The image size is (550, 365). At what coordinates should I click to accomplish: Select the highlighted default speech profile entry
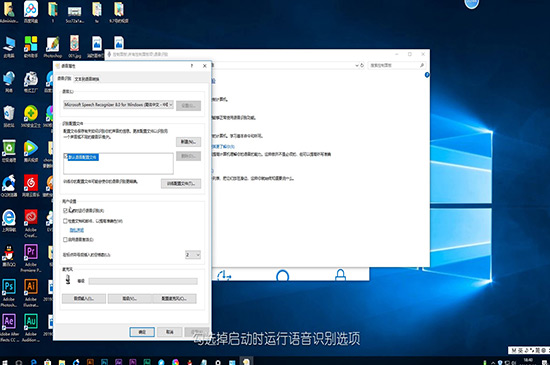coord(83,157)
